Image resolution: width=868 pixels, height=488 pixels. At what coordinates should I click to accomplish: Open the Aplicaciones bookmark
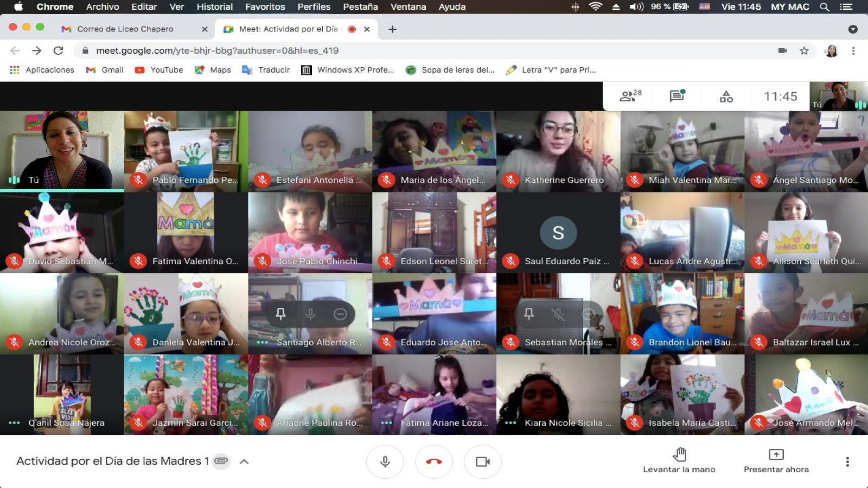[x=42, y=70]
